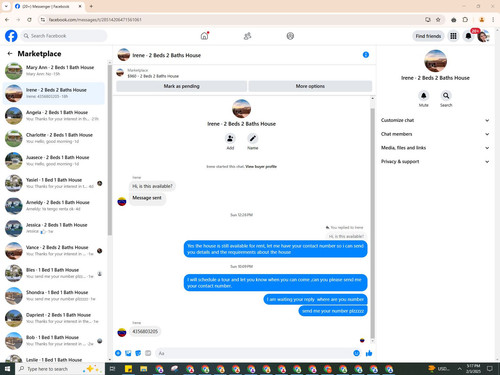The width and height of the screenshot is (500, 375).
Task: Open Yasiel 1 Bed 1 Bath conversation
Action: click(x=53, y=183)
